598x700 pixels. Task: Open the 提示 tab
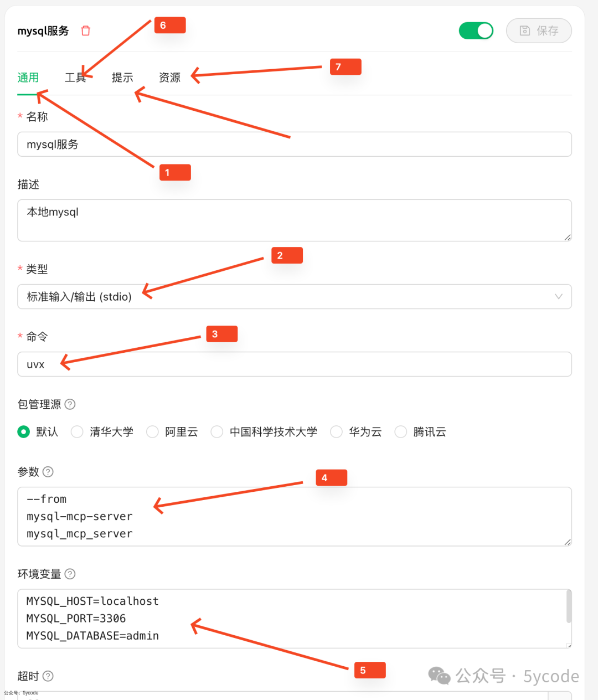[x=122, y=78]
